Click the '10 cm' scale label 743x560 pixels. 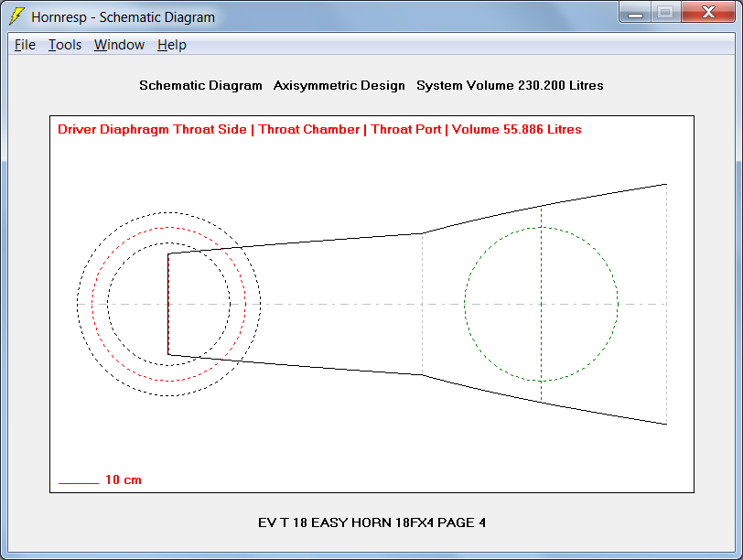click(x=124, y=479)
